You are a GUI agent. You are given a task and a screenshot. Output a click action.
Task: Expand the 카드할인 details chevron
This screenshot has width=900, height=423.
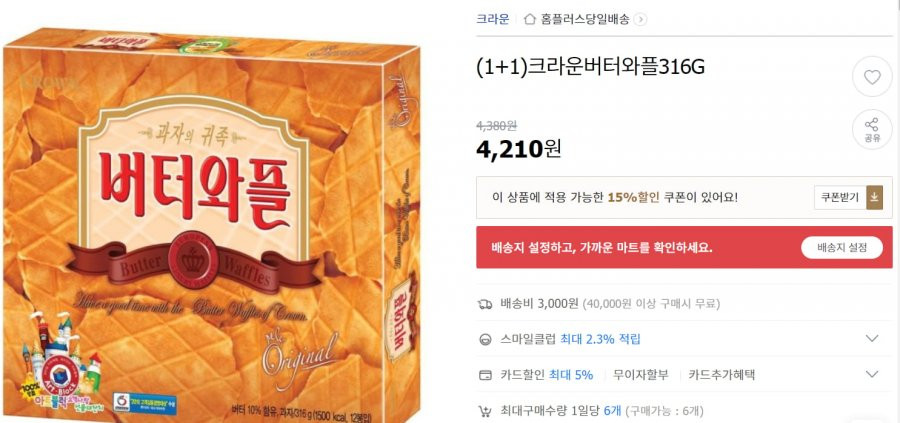point(872,375)
